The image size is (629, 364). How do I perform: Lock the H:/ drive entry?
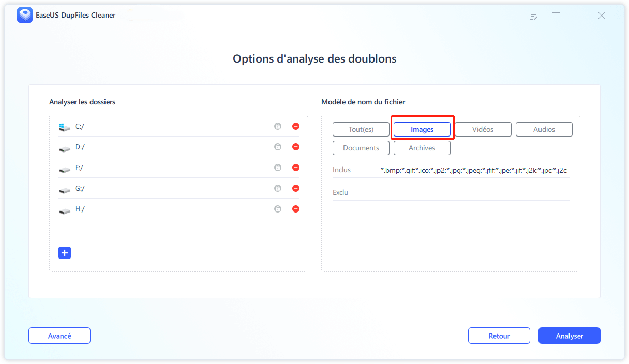coord(278,208)
